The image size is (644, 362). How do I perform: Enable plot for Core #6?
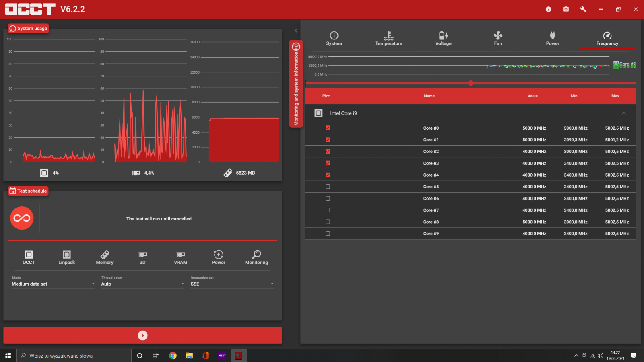[328, 198]
